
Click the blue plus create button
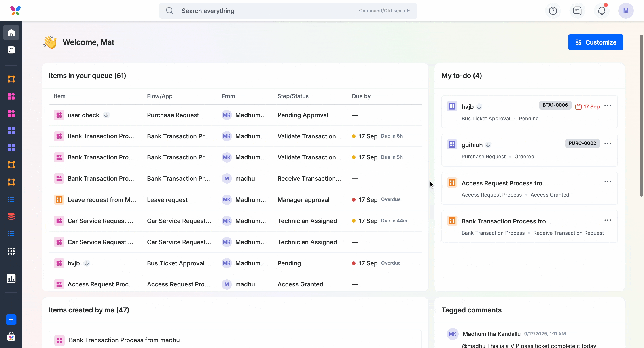[x=11, y=320]
